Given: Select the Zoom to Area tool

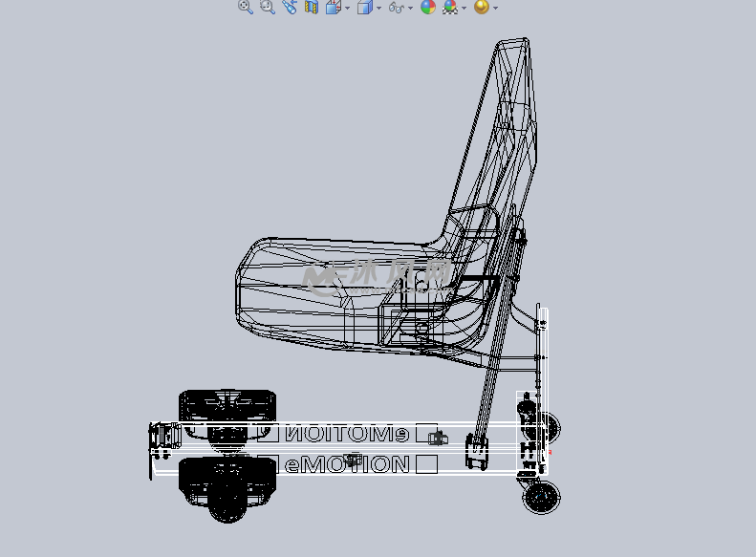Looking at the screenshot, I should point(268,8).
